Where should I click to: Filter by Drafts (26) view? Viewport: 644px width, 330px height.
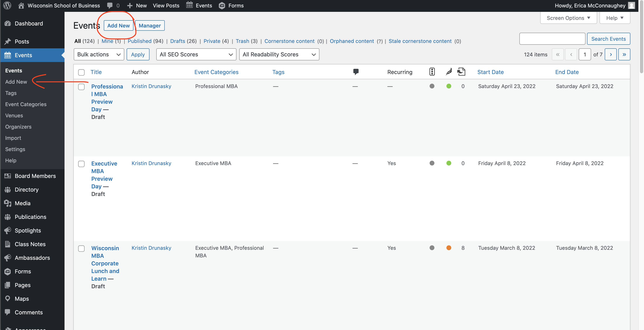point(178,41)
